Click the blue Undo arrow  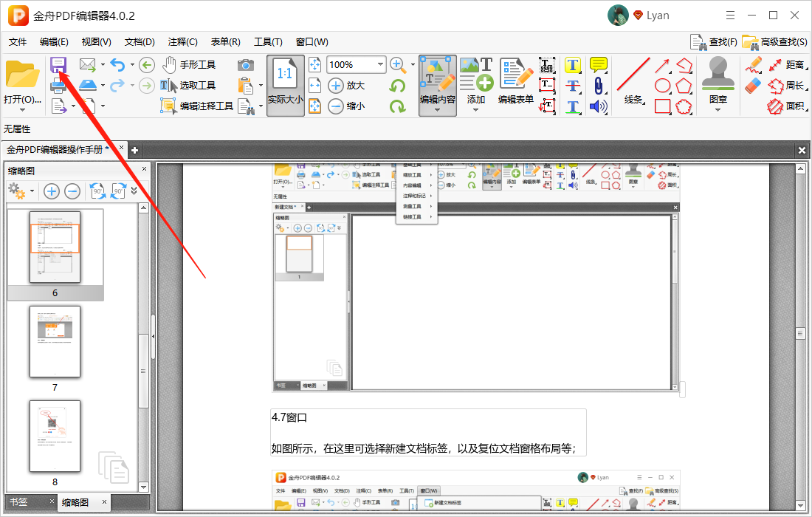point(118,65)
